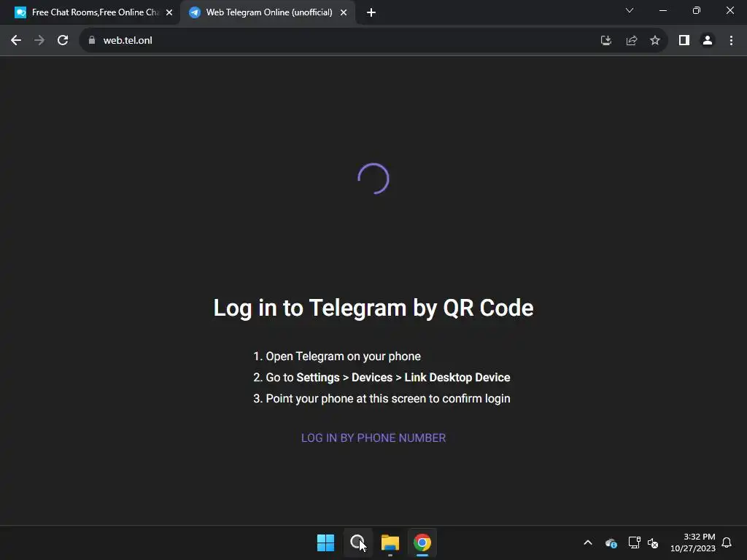Toggle the Chrome side panel
Image resolution: width=747 pixels, height=560 pixels.
[x=684, y=41]
